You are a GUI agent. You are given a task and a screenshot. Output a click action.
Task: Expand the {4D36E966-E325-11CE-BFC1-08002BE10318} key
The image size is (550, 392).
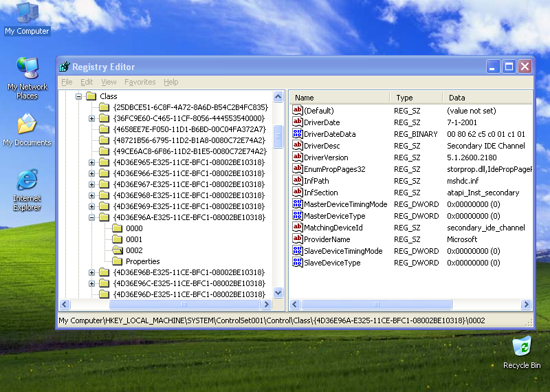coord(91,173)
